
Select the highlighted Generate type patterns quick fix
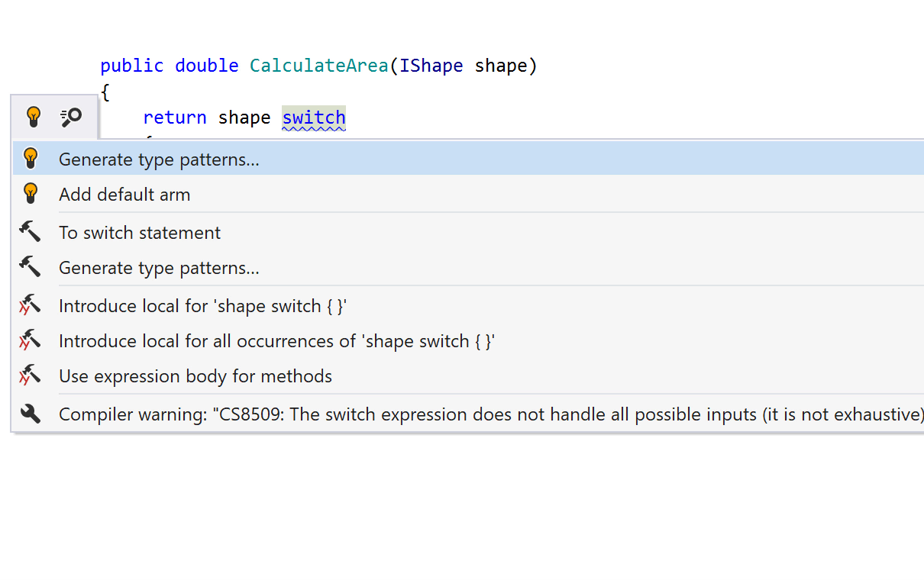159,159
